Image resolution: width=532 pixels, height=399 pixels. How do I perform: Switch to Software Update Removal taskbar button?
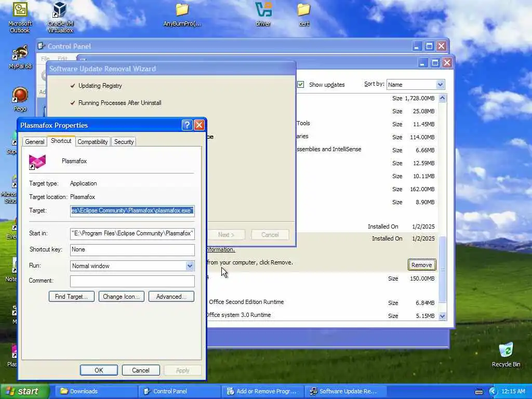[x=345, y=391]
